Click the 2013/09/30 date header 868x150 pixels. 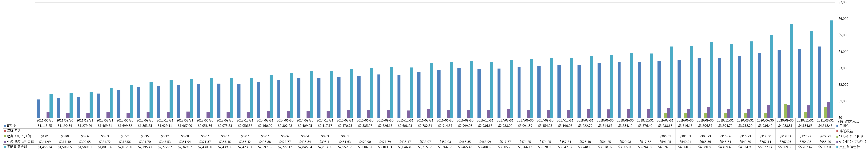point(225,120)
